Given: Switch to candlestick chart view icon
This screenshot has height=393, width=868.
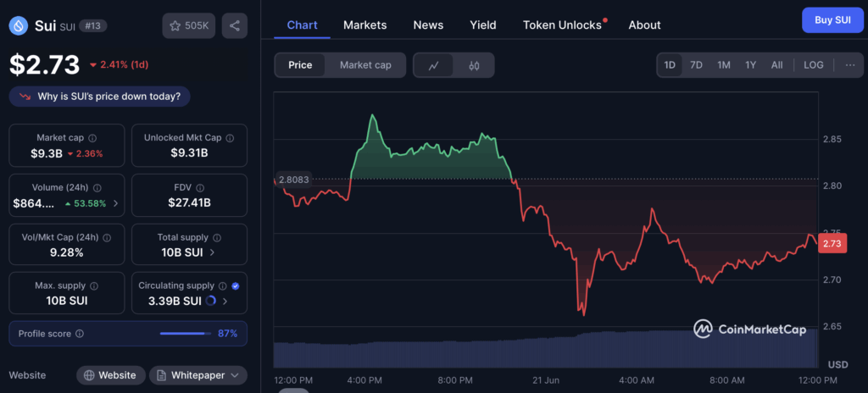Looking at the screenshot, I should (474, 65).
